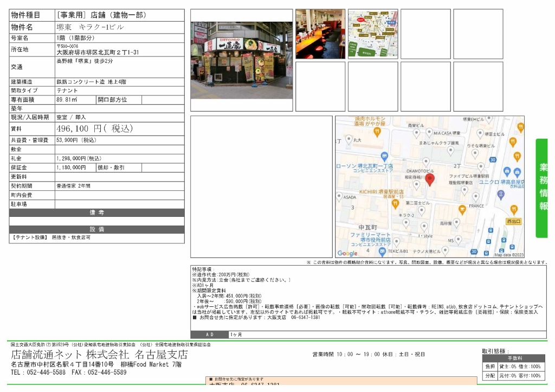Click the Osaka branch contact 06-6347-1381 in notes
Viewport: 555px width, 392px height.
coord(305,317)
